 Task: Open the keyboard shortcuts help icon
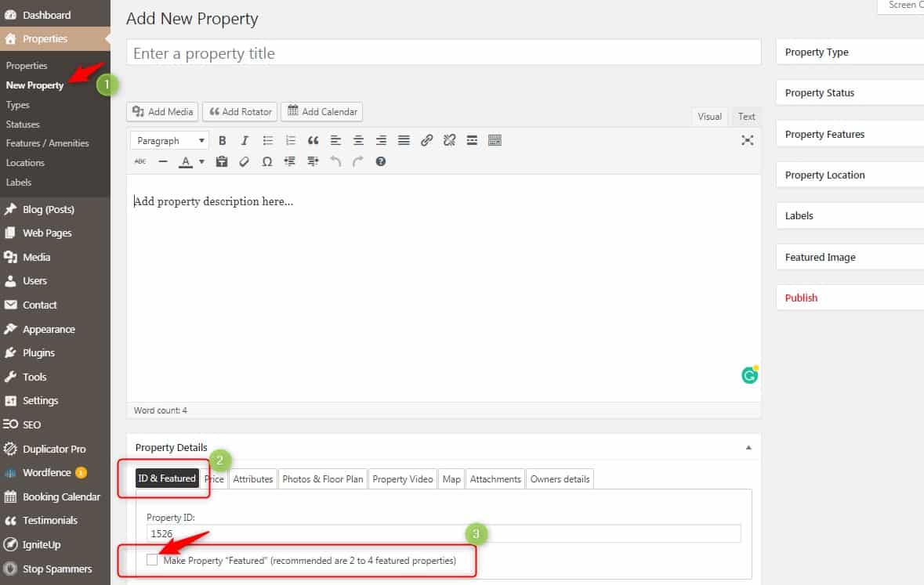(381, 161)
